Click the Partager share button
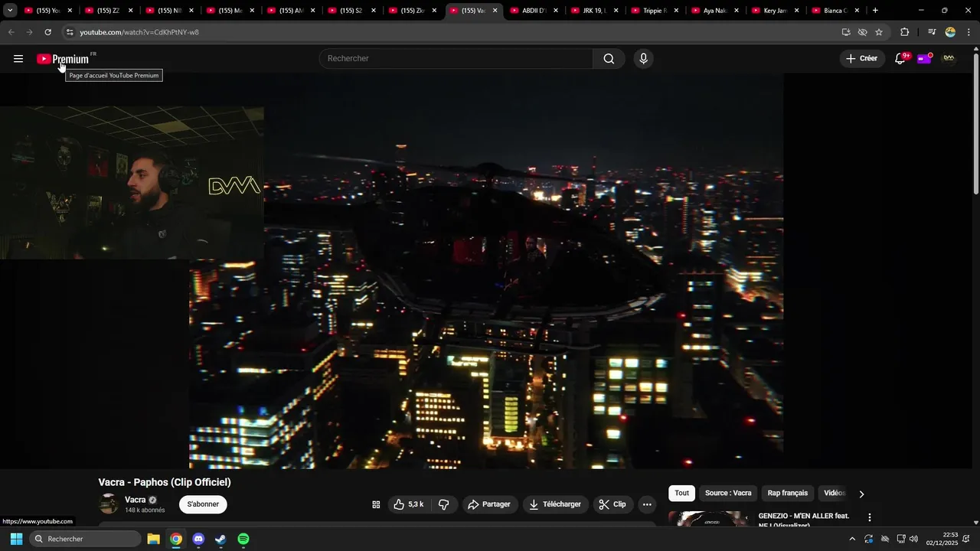 [x=489, y=504]
